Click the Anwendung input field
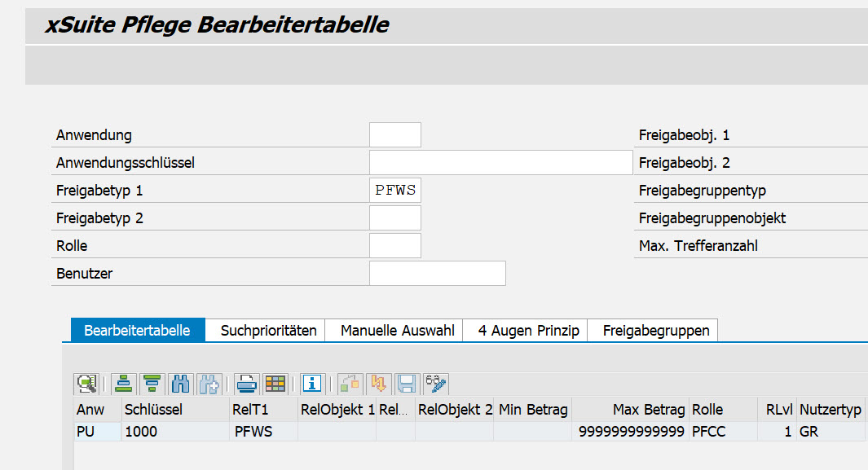This screenshot has height=470, width=868. 394,135
